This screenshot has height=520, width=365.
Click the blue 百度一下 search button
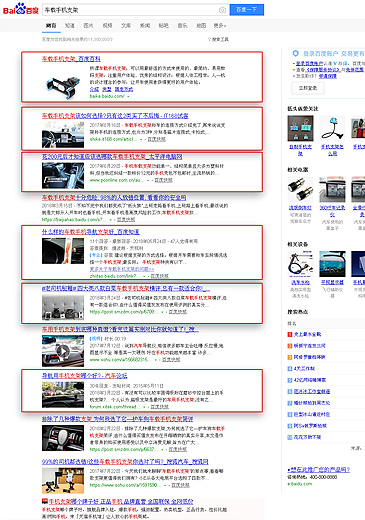point(247,10)
